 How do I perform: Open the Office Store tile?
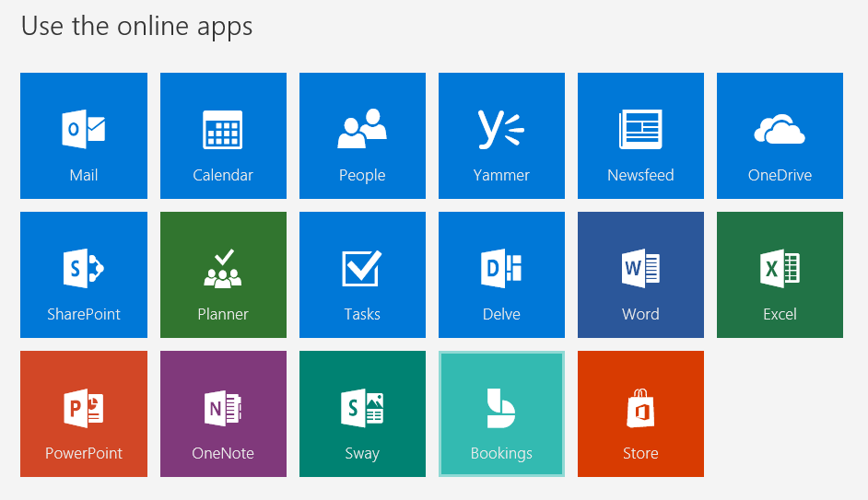point(640,413)
